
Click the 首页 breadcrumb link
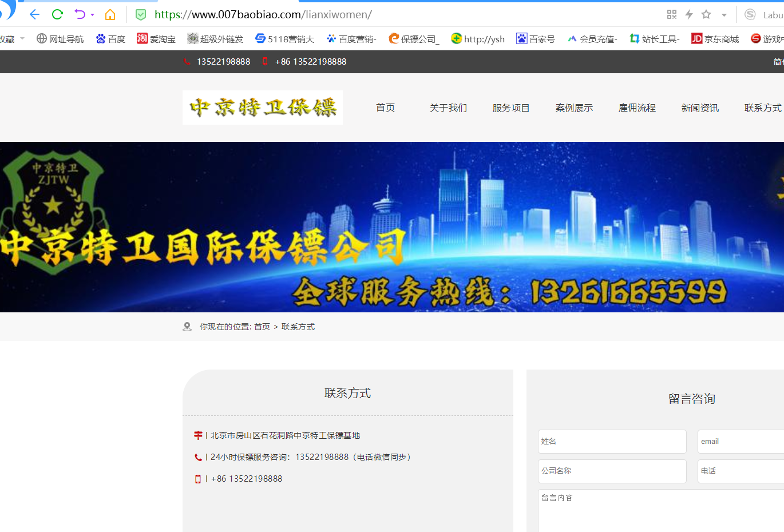point(262,327)
